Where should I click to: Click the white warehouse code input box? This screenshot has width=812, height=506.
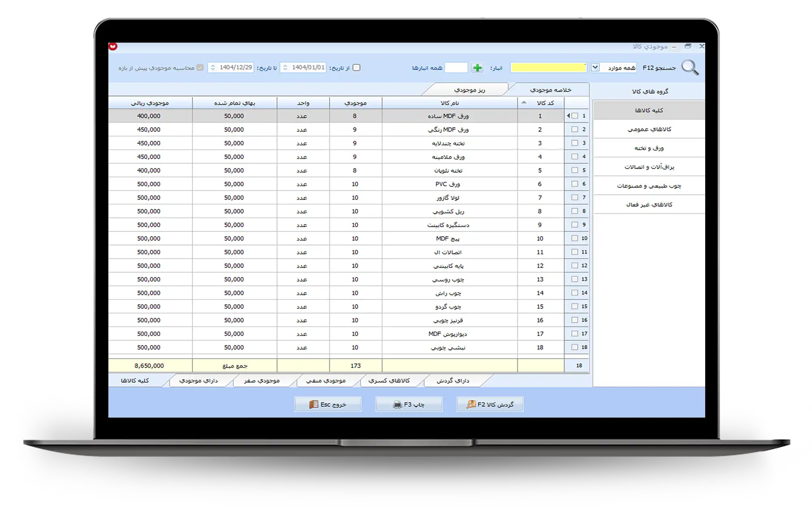click(456, 68)
